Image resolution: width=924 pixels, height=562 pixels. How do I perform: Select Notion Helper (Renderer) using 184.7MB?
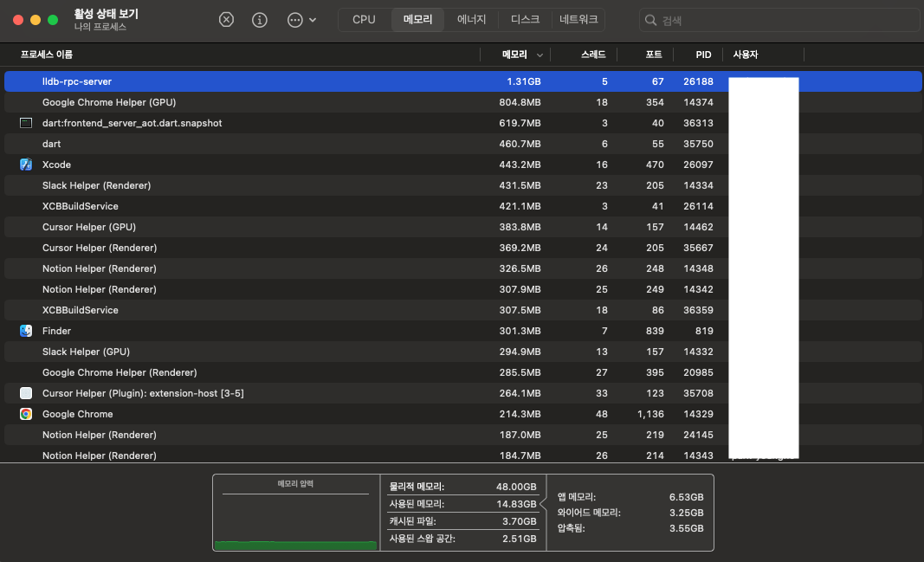tap(462, 455)
